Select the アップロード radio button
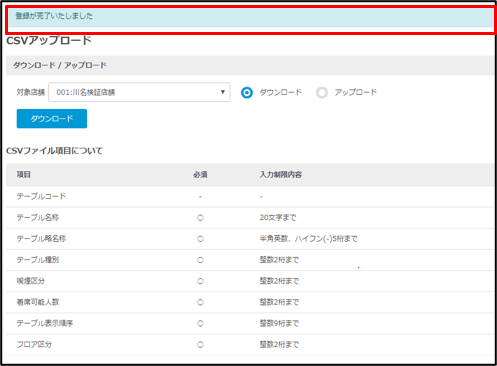497x366 pixels. 322,92
